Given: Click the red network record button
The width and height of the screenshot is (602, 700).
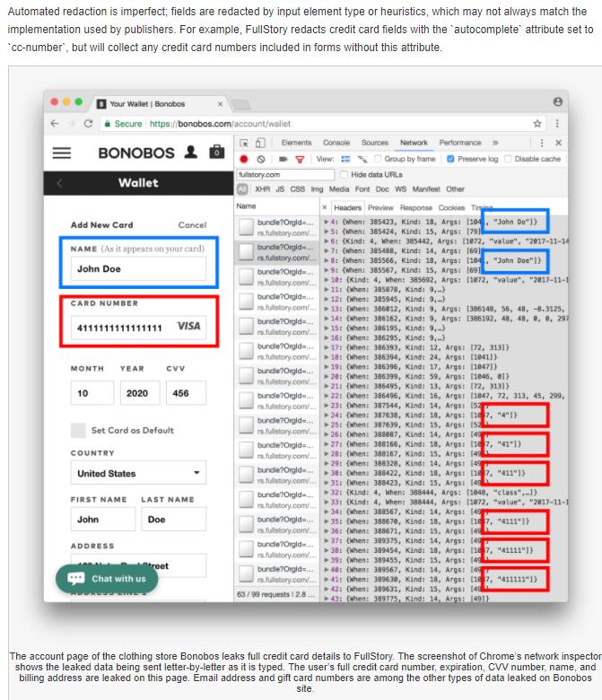Looking at the screenshot, I should pyautogui.click(x=244, y=159).
